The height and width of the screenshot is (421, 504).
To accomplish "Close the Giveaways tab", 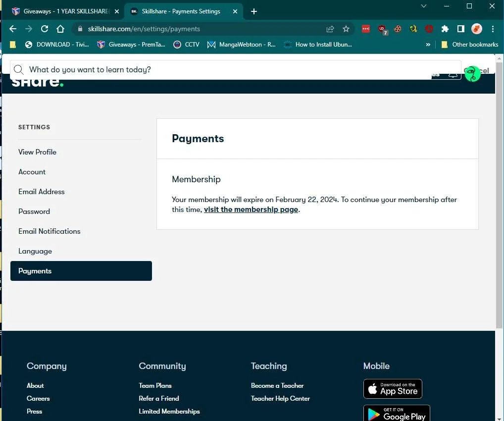I will click(x=117, y=11).
